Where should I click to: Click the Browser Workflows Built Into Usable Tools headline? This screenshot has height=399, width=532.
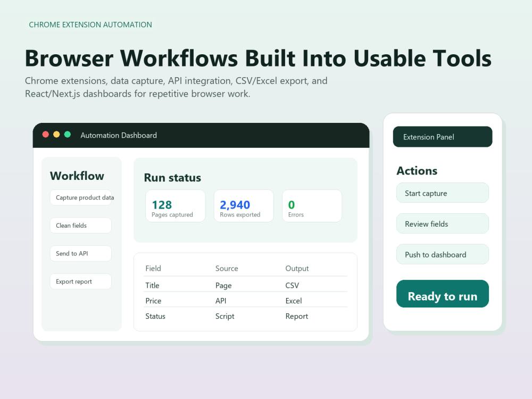pyautogui.click(x=258, y=58)
